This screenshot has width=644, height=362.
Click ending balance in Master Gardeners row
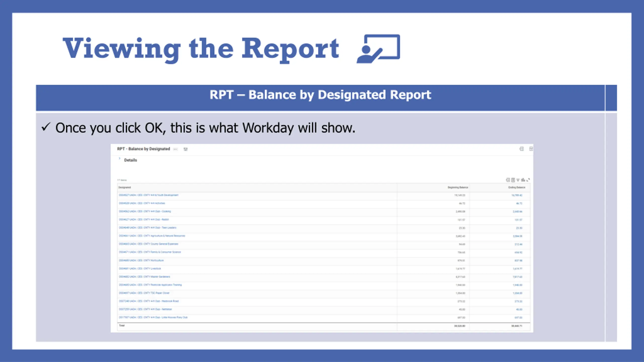517,277
